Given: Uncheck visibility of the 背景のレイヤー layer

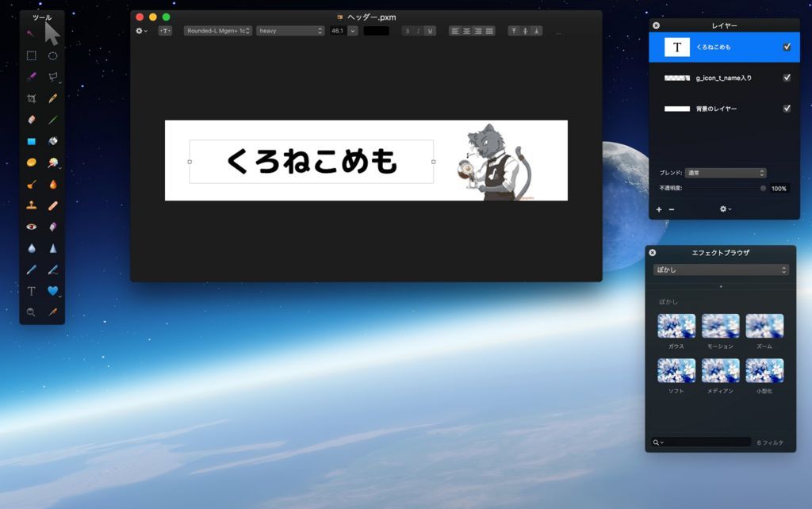Looking at the screenshot, I should tap(787, 108).
